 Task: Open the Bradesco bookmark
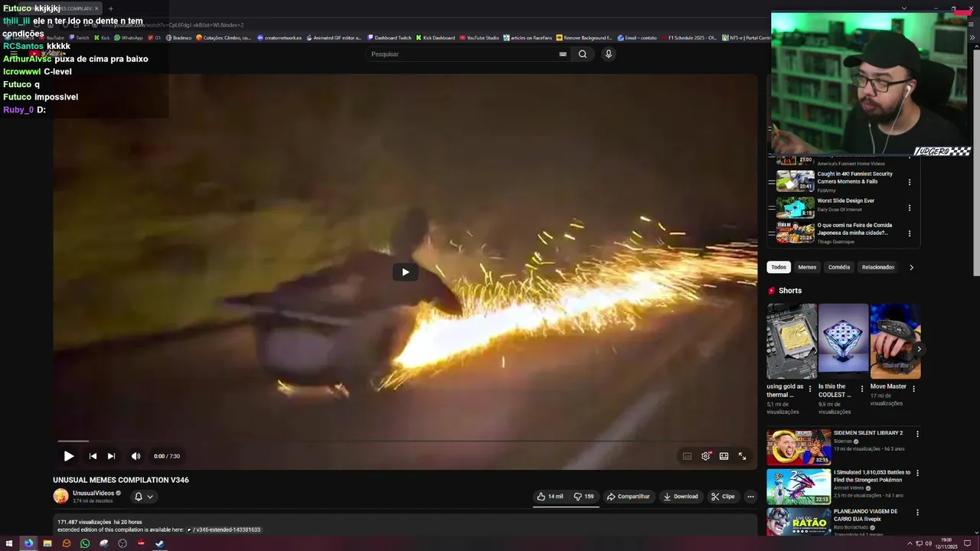click(x=178, y=37)
